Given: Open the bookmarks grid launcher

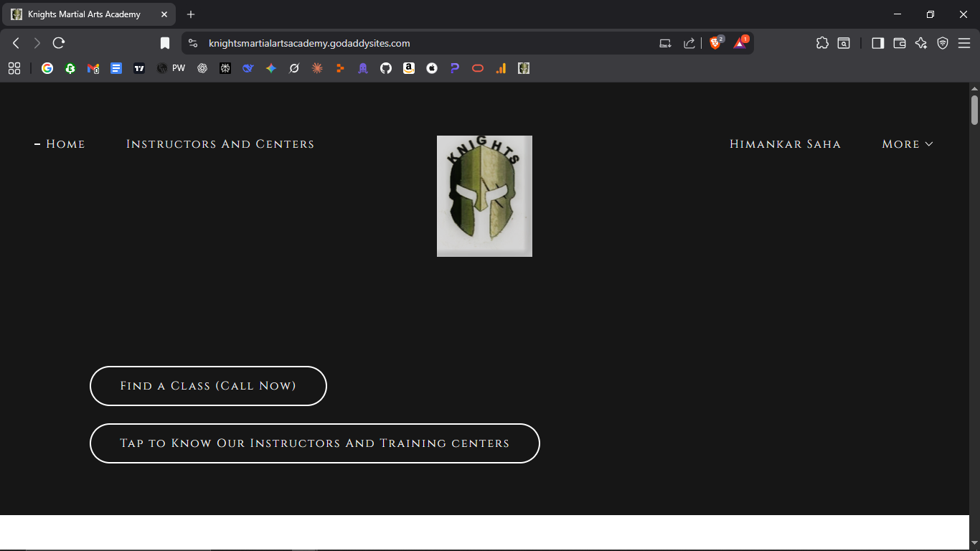Looking at the screenshot, I should click(x=14, y=68).
